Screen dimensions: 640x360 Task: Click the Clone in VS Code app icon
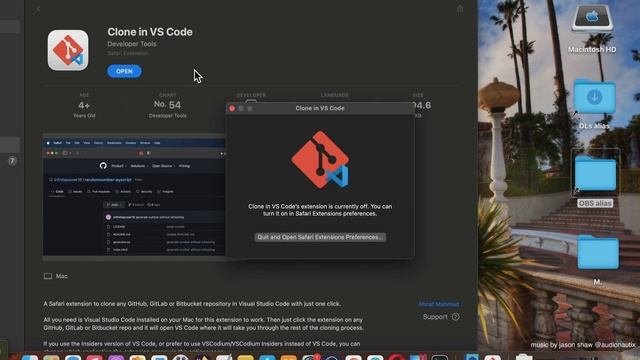click(68, 50)
